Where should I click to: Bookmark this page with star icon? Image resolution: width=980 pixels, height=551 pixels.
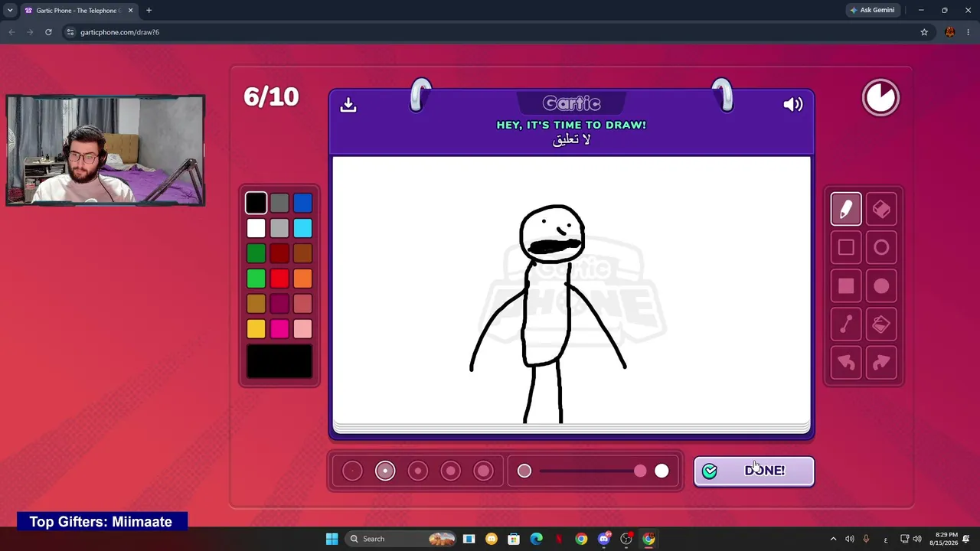[924, 32]
